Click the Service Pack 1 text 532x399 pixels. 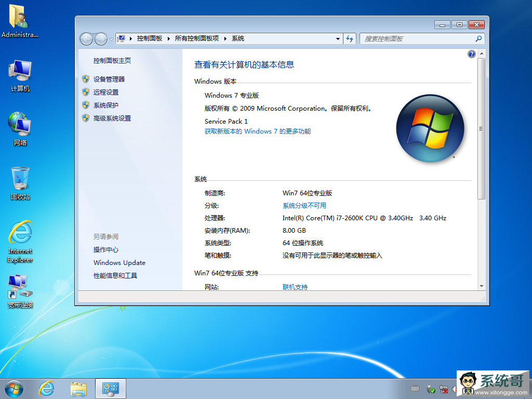coord(226,121)
